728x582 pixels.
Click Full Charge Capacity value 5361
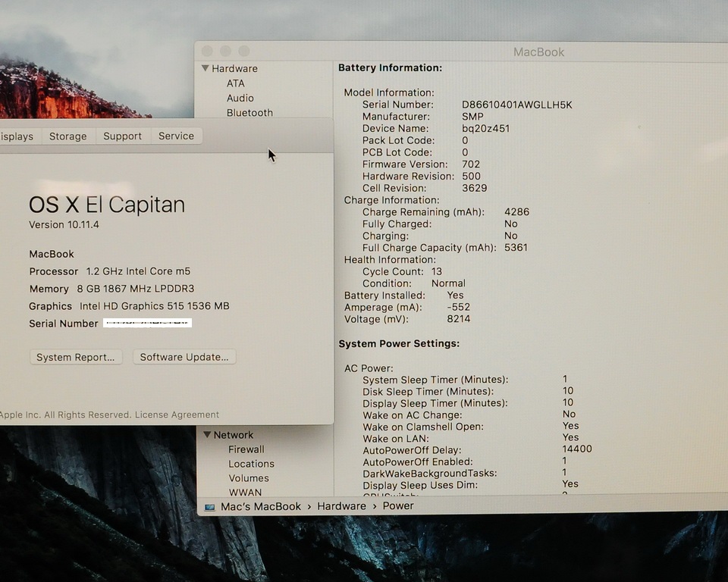(x=516, y=247)
